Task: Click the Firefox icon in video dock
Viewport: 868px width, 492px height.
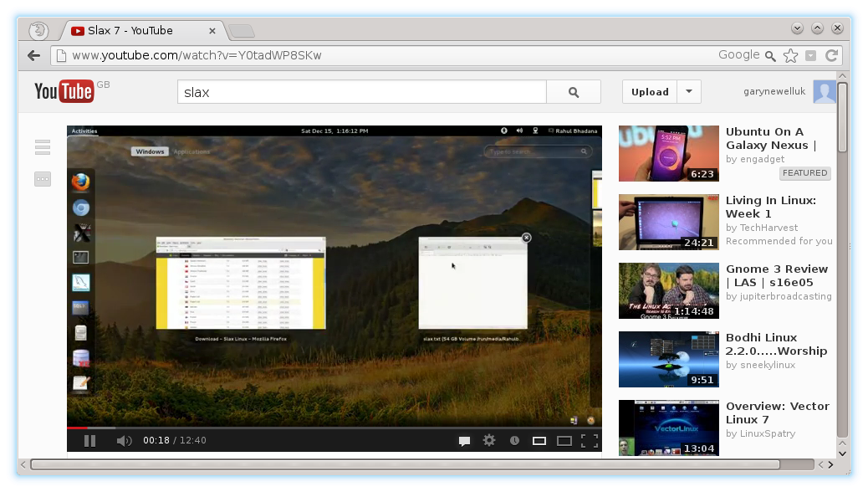Action: (x=81, y=182)
